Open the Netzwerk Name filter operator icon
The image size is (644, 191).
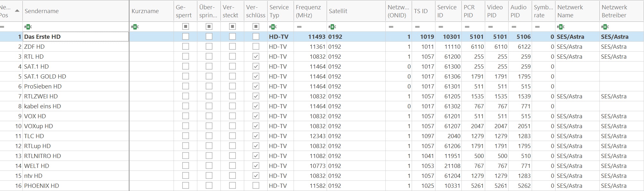tap(561, 27)
